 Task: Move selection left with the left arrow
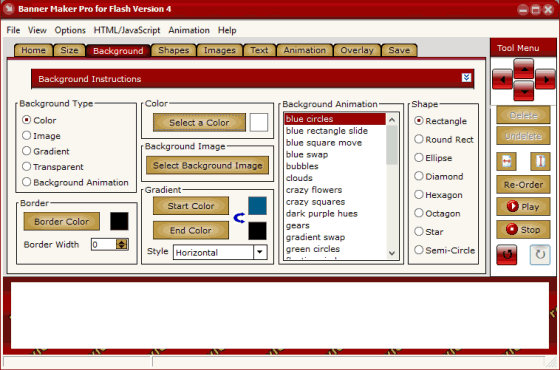pyautogui.click(x=502, y=79)
